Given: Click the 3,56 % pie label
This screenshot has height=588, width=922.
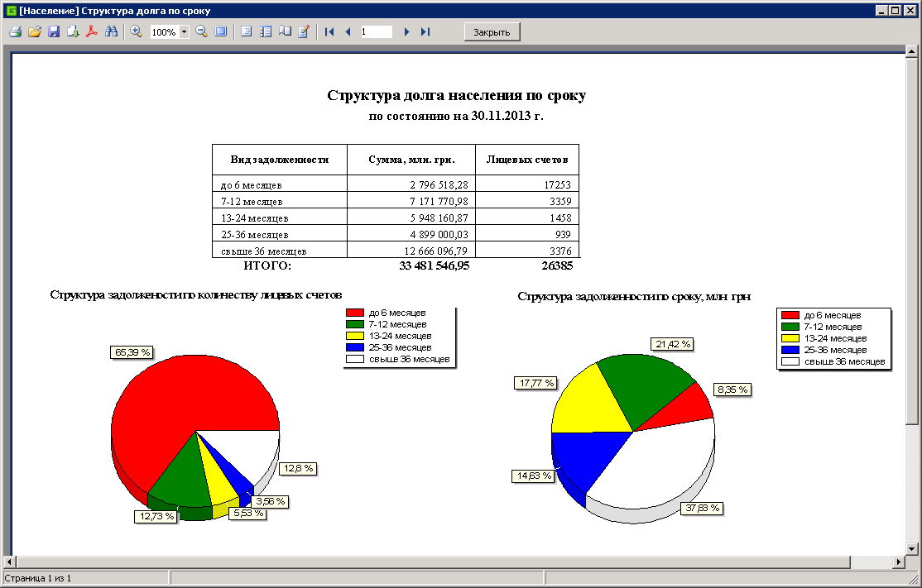Looking at the screenshot, I should point(270,502).
